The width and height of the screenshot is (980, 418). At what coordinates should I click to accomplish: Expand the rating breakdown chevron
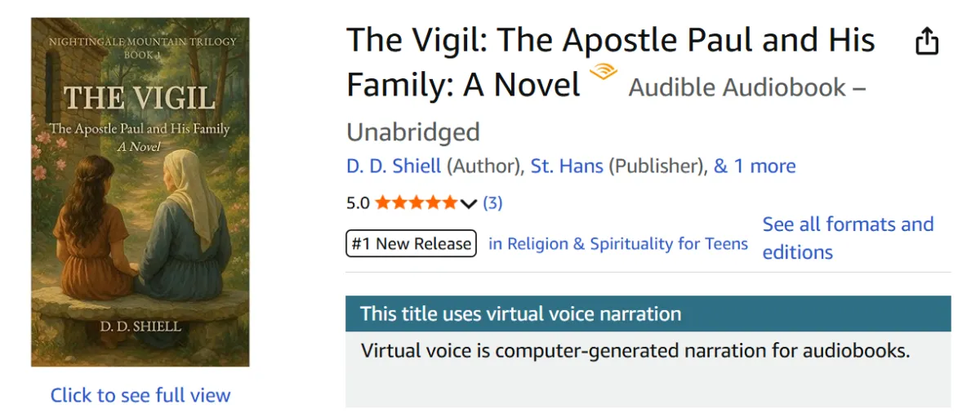click(x=468, y=203)
